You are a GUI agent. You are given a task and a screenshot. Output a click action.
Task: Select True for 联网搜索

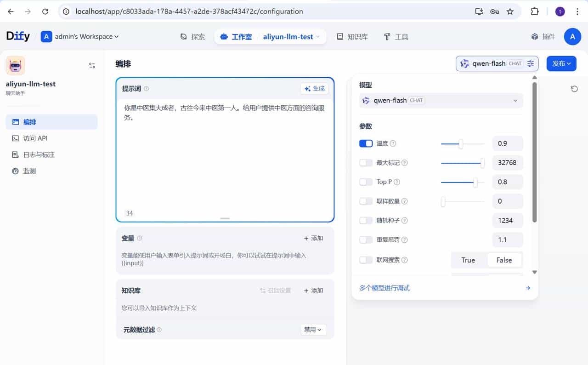[468, 260]
